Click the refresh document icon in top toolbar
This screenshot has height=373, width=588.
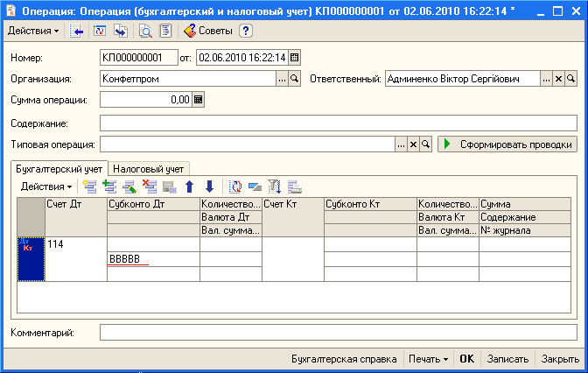[x=100, y=32]
